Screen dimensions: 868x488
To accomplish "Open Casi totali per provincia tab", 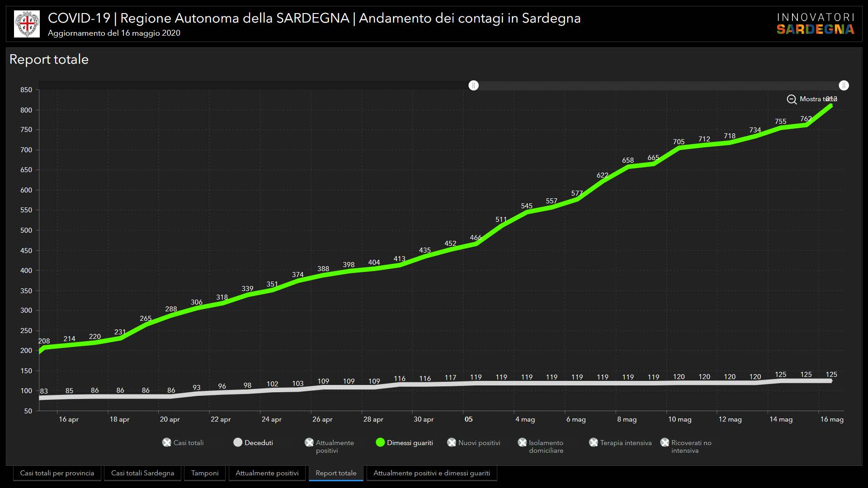I will pyautogui.click(x=57, y=473).
